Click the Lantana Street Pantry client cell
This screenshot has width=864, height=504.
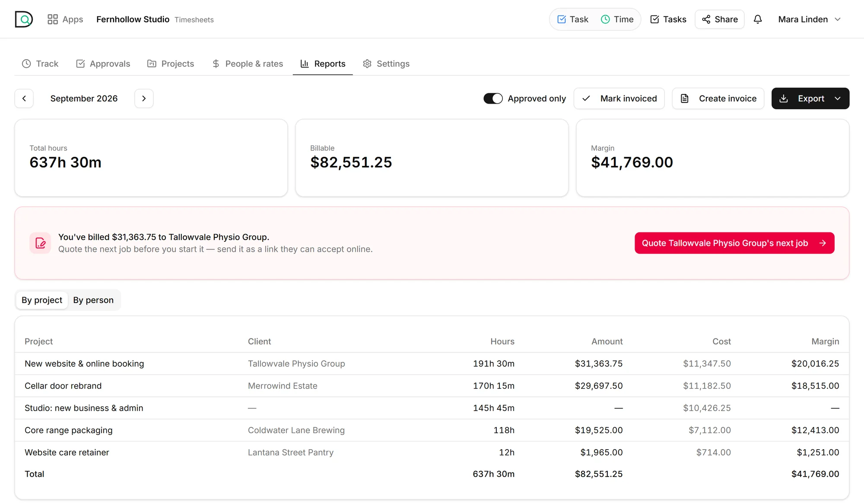tap(291, 453)
